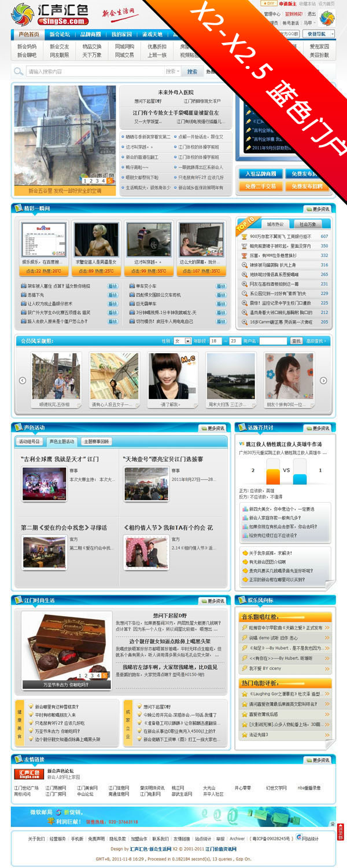Screen dimensions: 347x868
Task: Click star icon beside 《Laughing Gor之潜罪犯》
Action: tap(245, 694)
